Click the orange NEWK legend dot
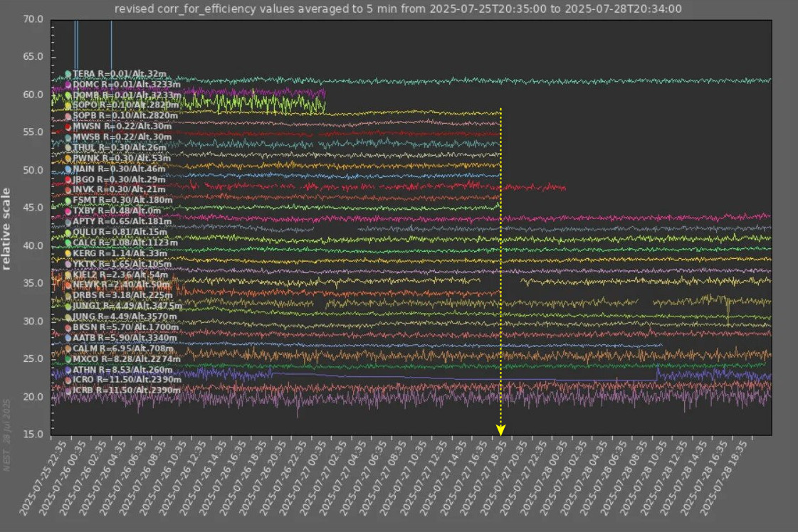The image size is (798, 532). (x=68, y=285)
